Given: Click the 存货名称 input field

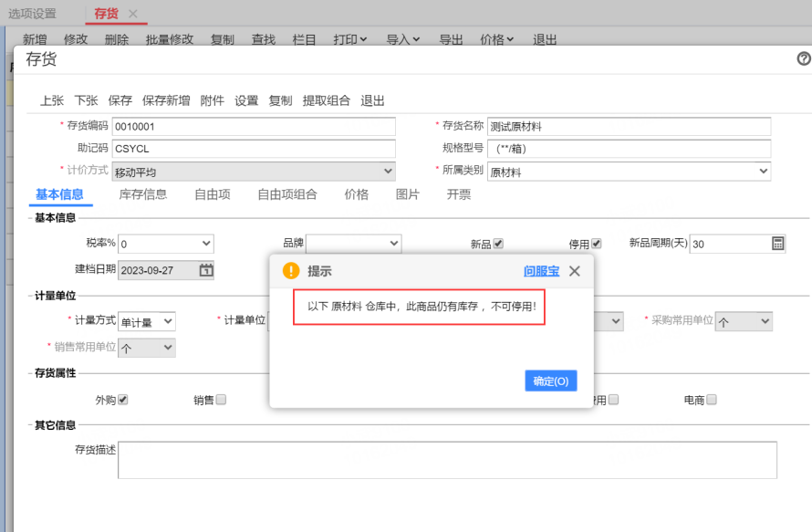Looking at the screenshot, I should (x=630, y=127).
